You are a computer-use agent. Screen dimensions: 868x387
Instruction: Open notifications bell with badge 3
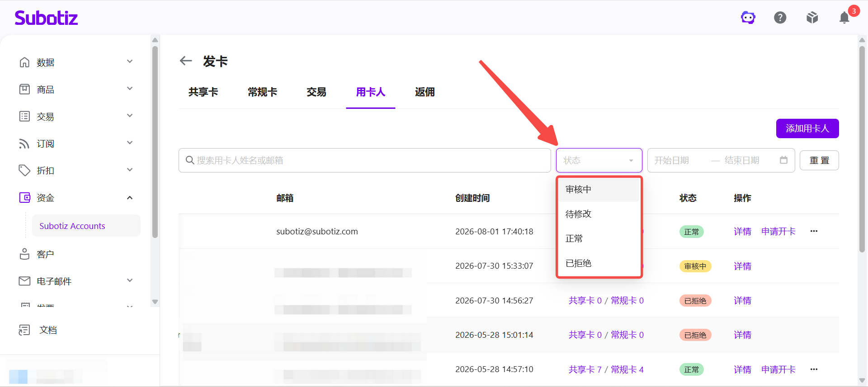point(844,18)
